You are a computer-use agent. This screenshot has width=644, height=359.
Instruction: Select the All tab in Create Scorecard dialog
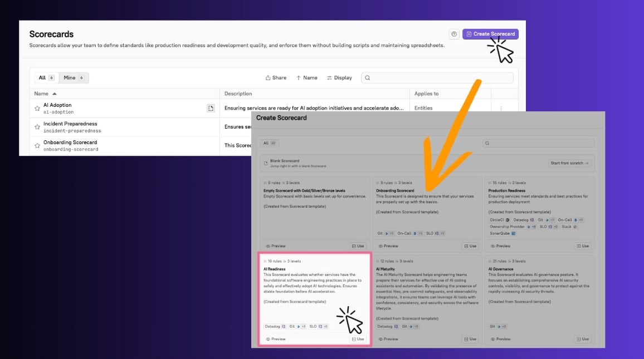coord(270,143)
